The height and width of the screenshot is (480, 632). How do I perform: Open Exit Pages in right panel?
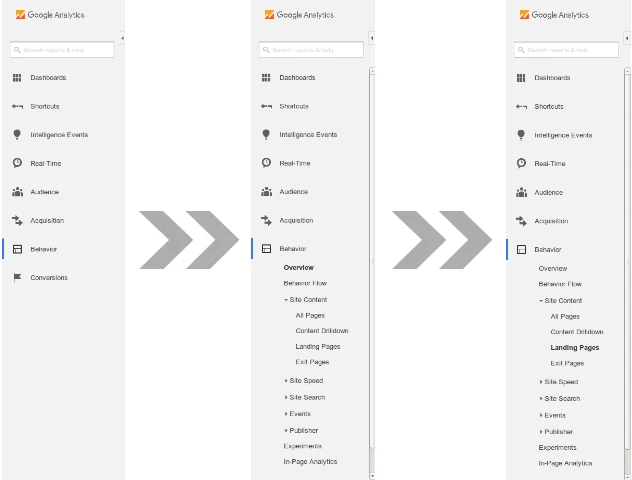pyautogui.click(x=567, y=364)
